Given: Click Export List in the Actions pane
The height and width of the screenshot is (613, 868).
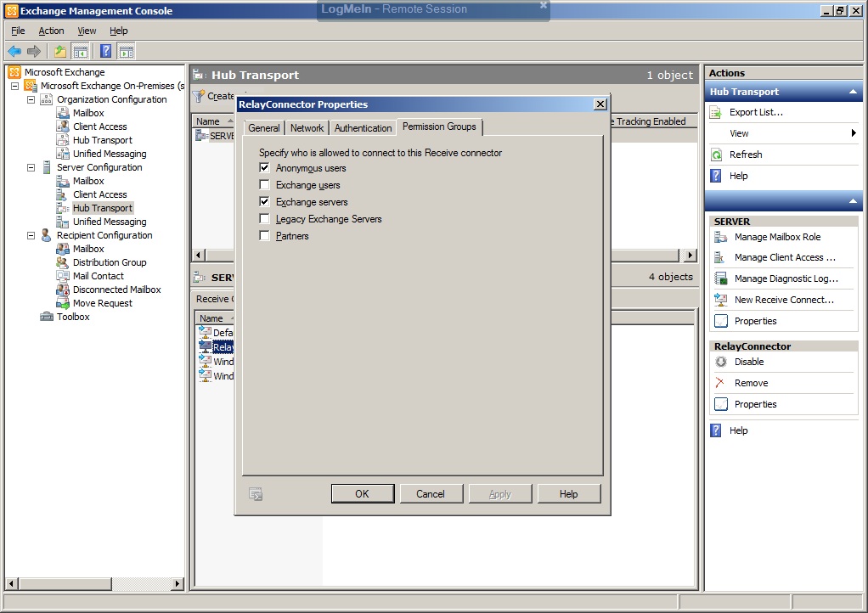Looking at the screenshot, I should click(x=756, y=112).
